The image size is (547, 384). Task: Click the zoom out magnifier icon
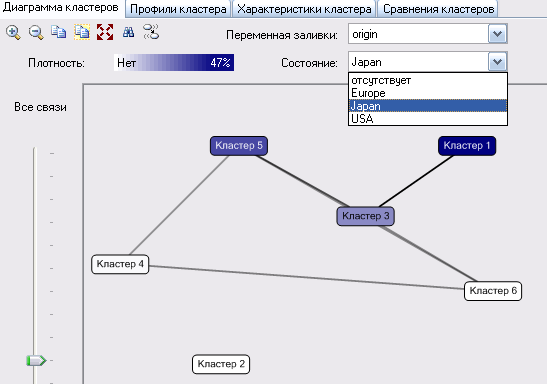[x=36, y=32]
